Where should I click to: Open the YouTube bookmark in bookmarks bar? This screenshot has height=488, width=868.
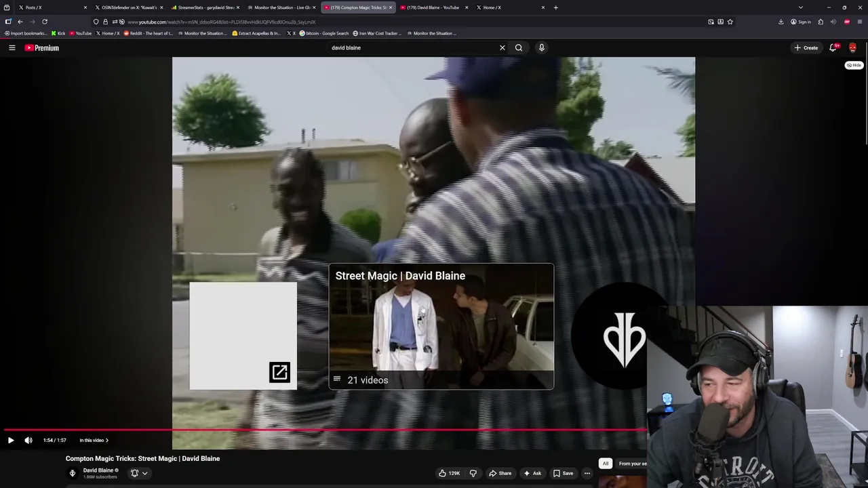81,33
